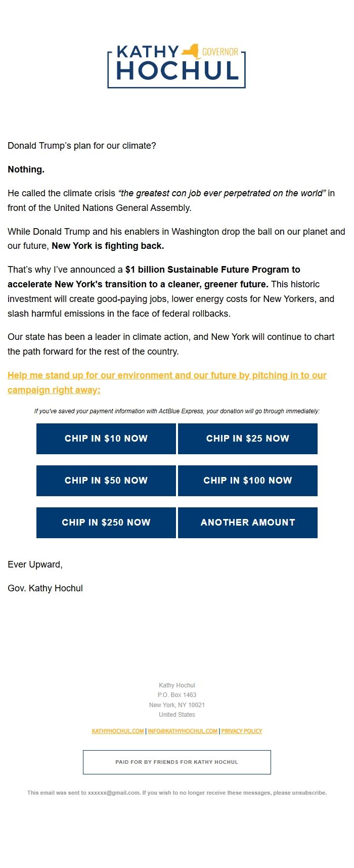Donate with the CHIP IN $25 NOW button

pyautogui.click(x=248, y=439)
